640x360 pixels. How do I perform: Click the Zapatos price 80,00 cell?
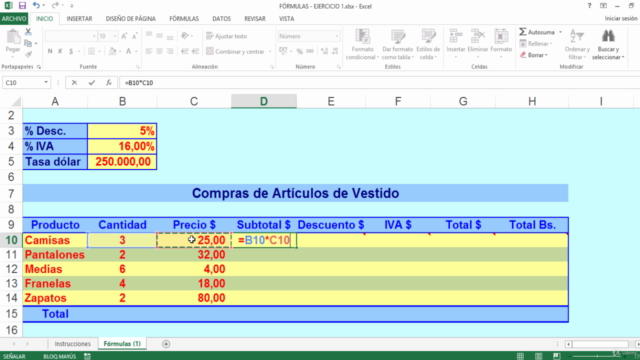coord(194,298)
